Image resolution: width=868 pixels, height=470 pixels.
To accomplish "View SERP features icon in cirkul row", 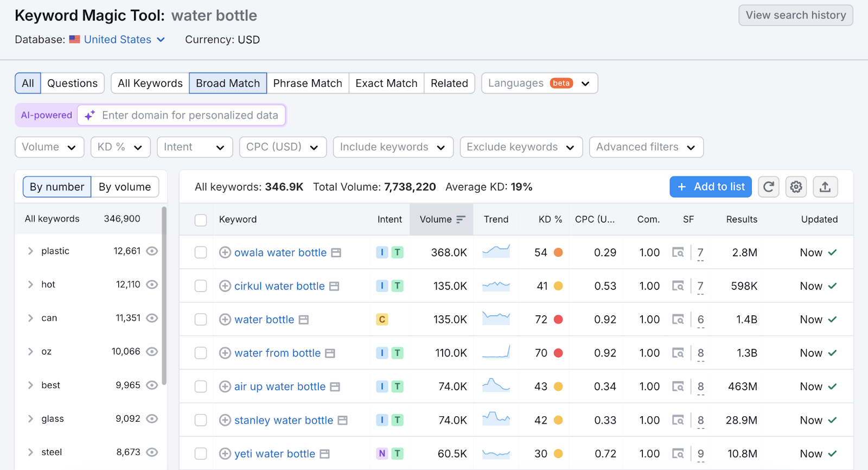I will (678, 286).
